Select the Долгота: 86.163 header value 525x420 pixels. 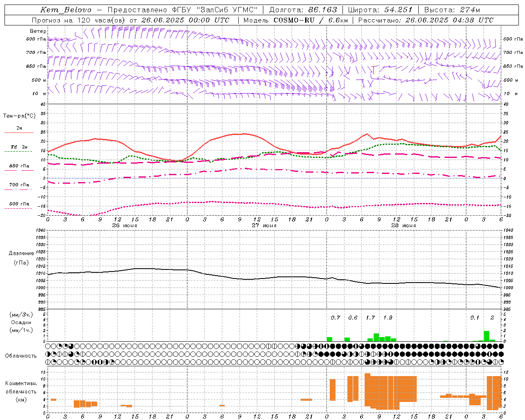(x=303, y=10)
